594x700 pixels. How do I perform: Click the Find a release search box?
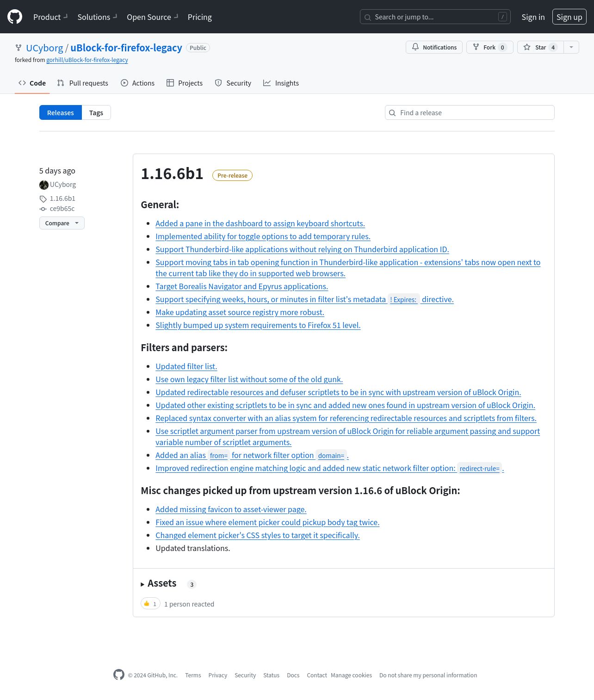click(x=470, y=112)
